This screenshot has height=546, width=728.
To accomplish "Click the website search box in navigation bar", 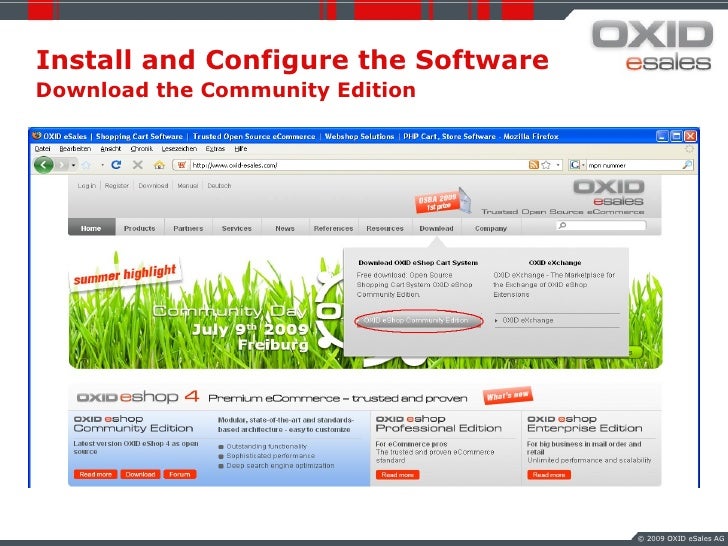I will coord(601,225).
